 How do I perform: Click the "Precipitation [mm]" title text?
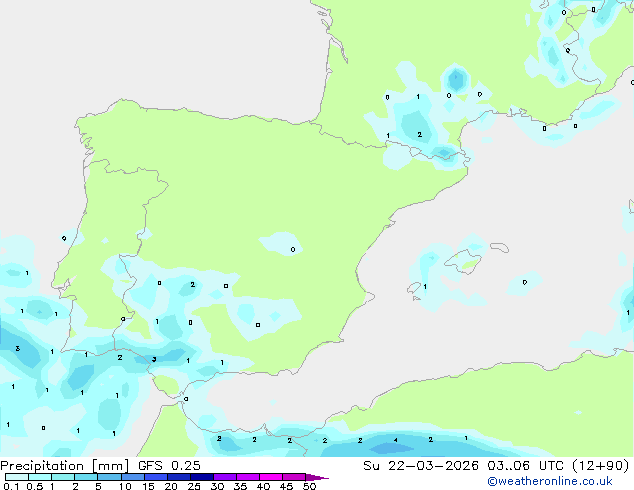coord(65,466)
